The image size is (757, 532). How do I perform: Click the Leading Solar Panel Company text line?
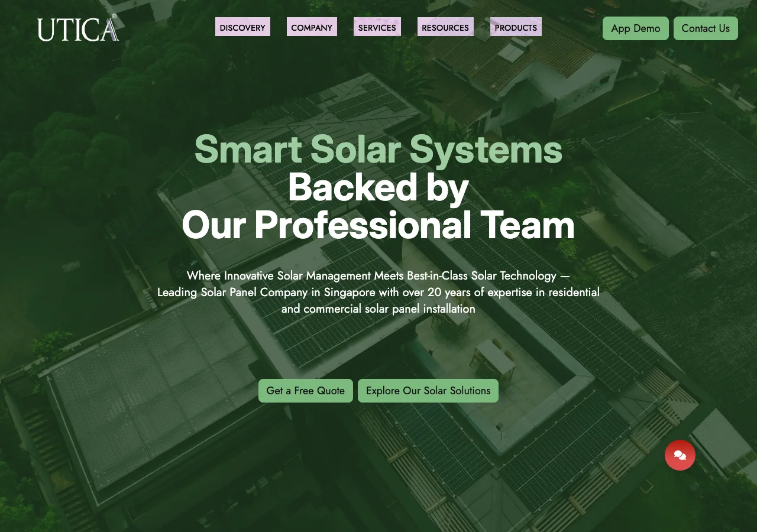(x=378, y=292)
